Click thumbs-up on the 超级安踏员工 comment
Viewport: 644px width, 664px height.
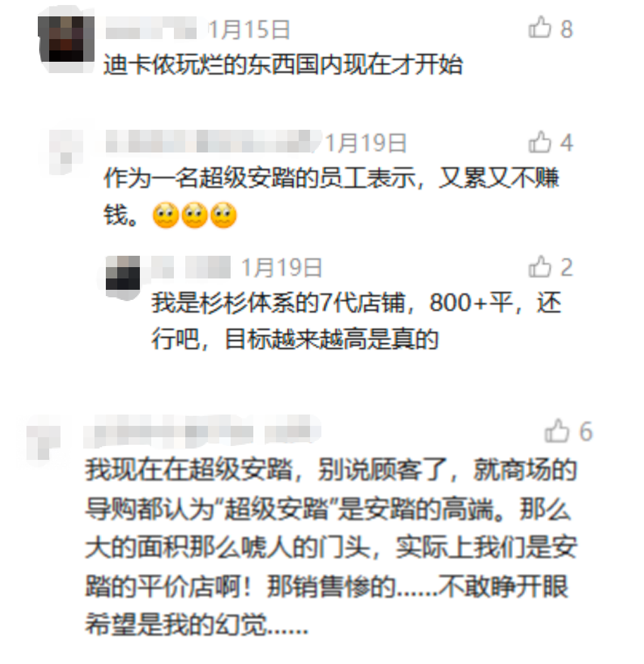[x=540, y=142]
